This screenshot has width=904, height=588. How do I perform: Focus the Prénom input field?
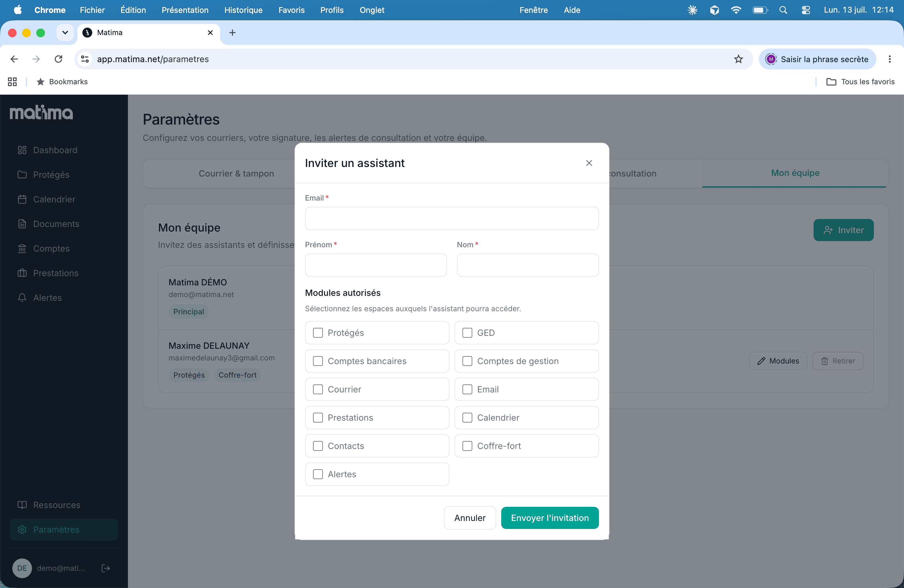pyautogui.click(x=376, y=265)
